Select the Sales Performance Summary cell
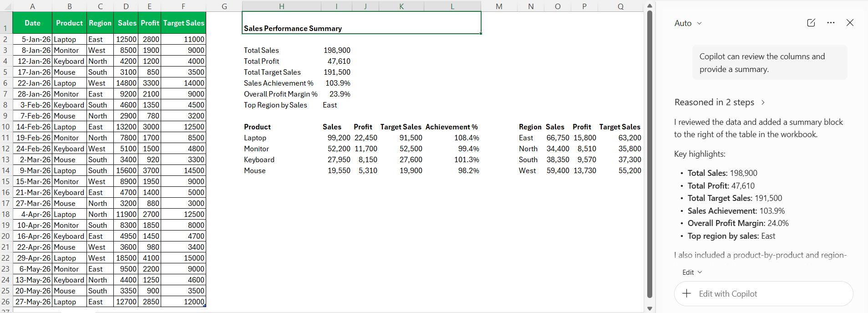Image resolution: width=868 pixels, height=313 pixels. [x=361, y=23]
